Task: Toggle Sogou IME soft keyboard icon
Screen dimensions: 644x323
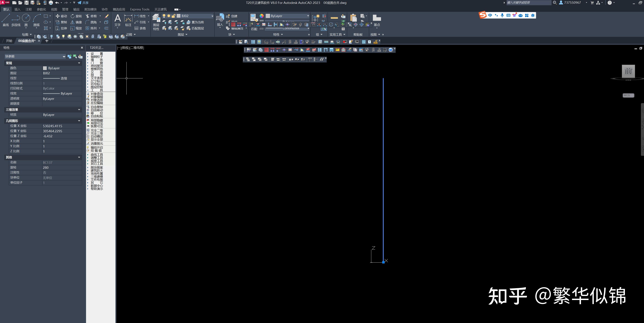Action: [508, 16]
